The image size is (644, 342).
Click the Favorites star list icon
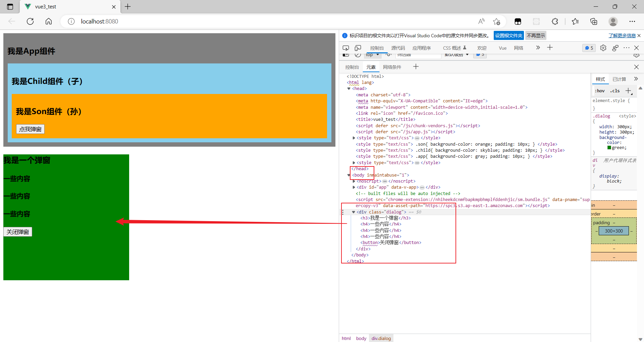575,21
